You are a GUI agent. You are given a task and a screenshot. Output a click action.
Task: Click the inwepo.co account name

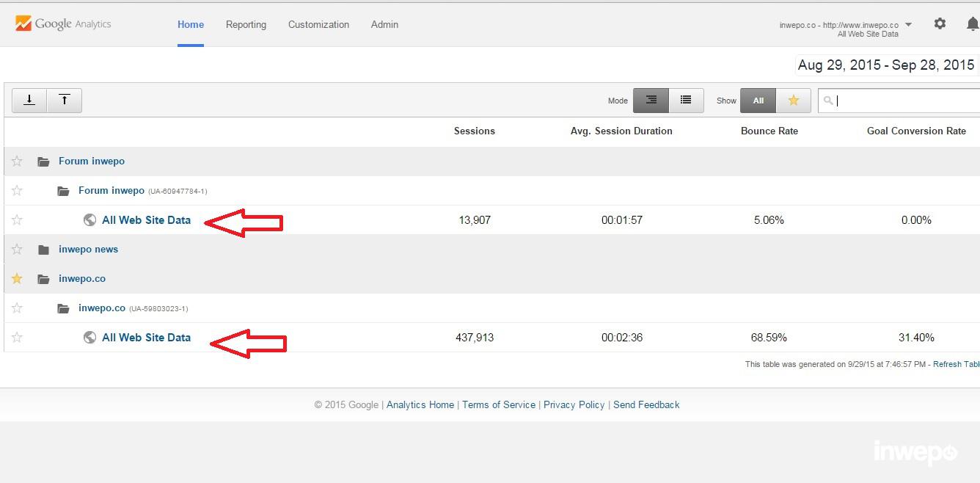pyautogui.click(x=81, y=278)
